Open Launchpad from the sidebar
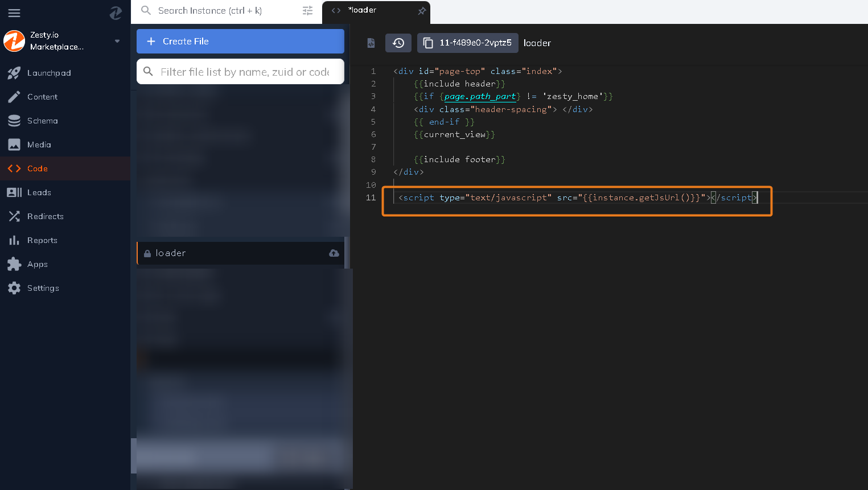 click(x=65, y=73)
